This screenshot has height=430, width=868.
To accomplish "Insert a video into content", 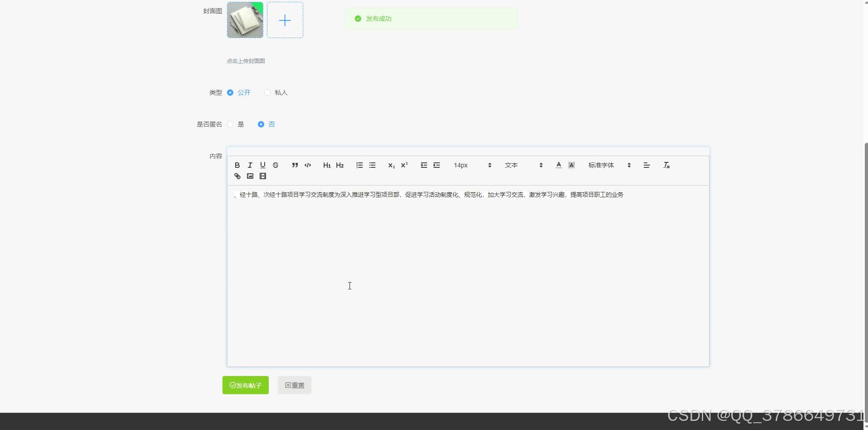I will (x=262, y=176).
